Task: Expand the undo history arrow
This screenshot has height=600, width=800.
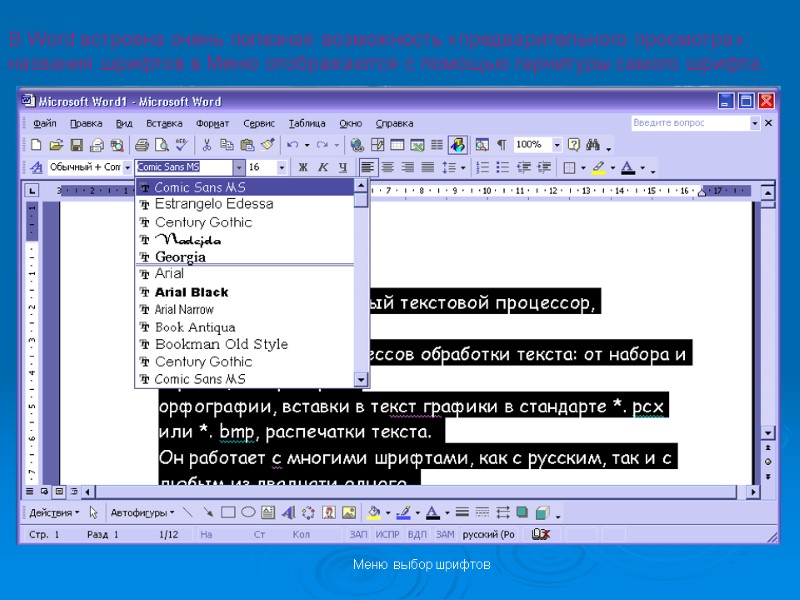Action: [x=307, y=145]
